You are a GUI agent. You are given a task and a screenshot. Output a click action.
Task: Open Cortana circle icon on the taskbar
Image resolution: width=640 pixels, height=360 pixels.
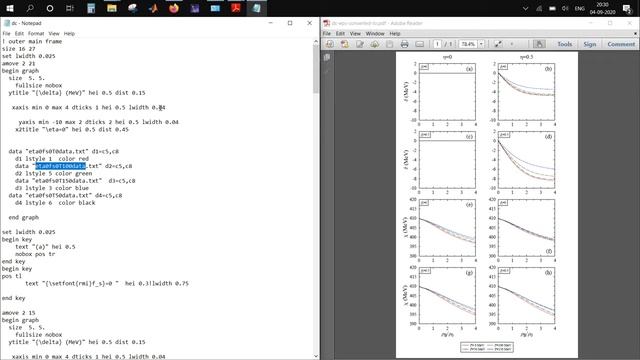click(x=50, y=8)
